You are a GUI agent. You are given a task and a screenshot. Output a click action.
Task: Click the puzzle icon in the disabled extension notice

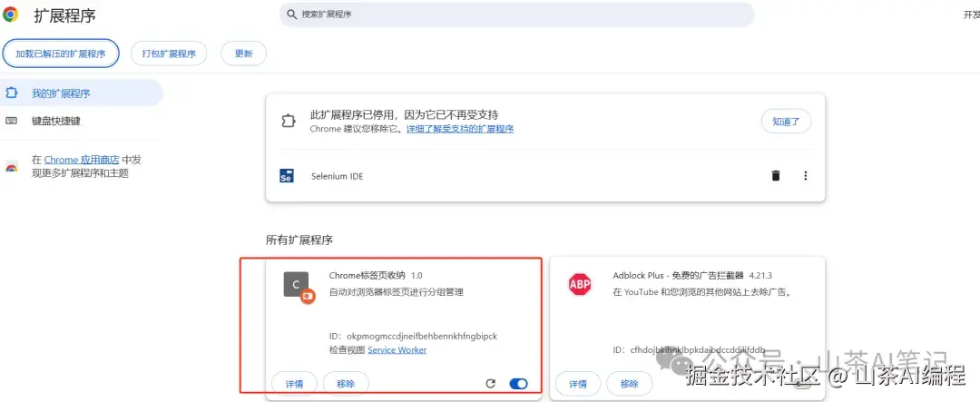pos(288,122)
